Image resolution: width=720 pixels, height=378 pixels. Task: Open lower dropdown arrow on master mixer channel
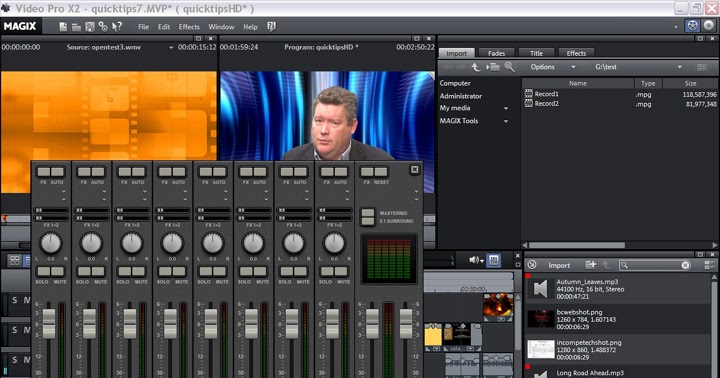[x=416, y=199]
